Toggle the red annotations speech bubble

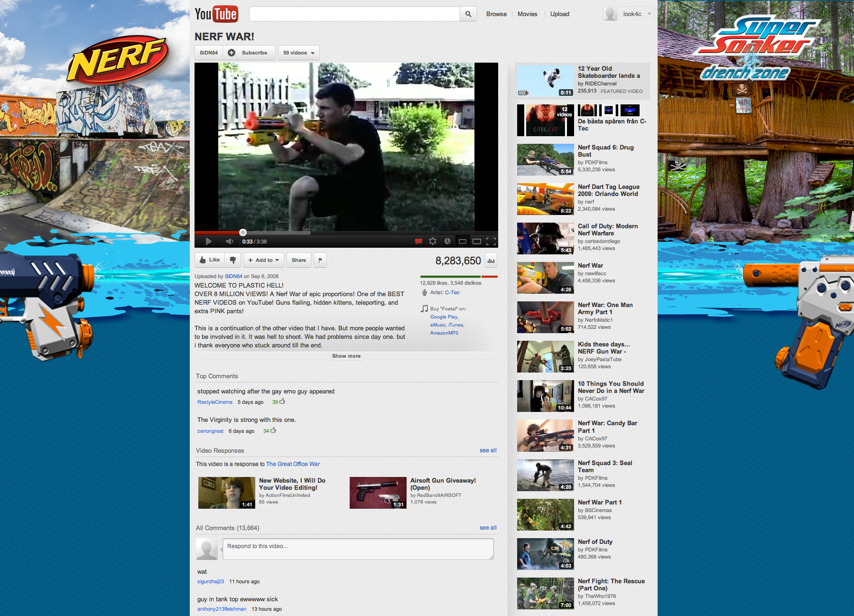[418, 242]
